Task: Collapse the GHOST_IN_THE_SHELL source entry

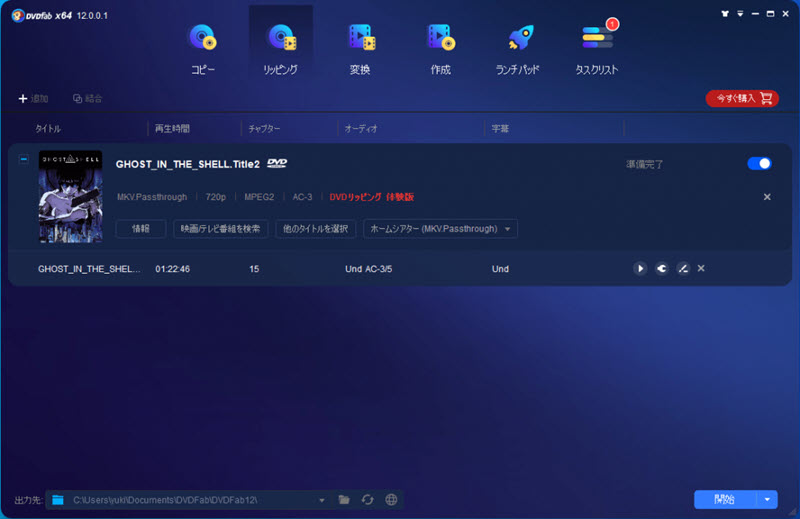Action: 25,159
